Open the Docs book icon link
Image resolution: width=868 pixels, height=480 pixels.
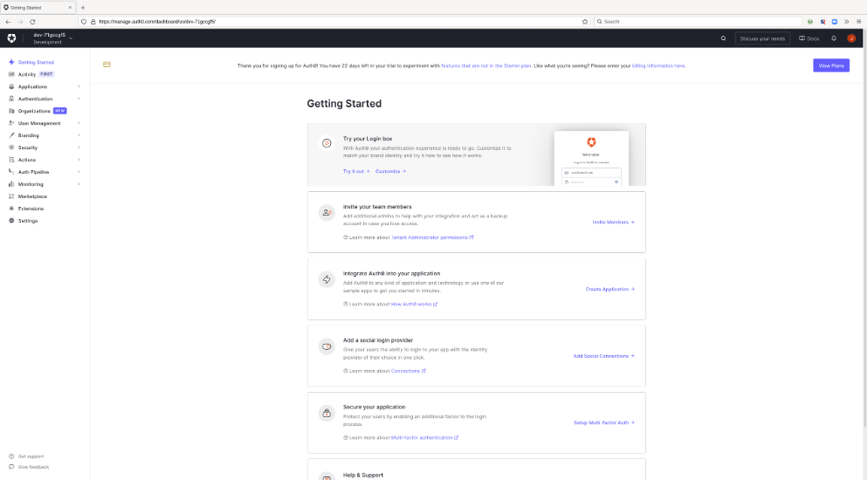[x=809, y=38]
